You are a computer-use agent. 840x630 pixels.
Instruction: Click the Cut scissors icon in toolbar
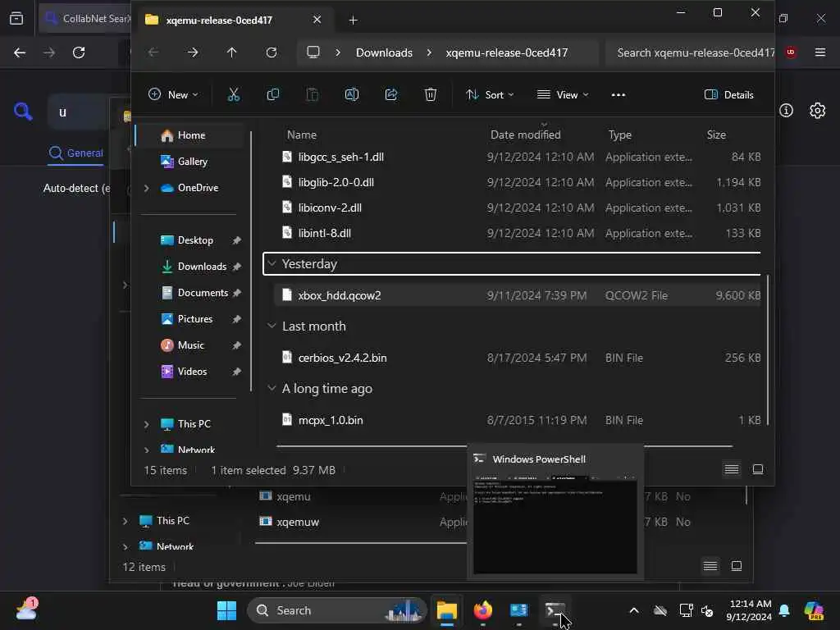click(x=233, y=95)
